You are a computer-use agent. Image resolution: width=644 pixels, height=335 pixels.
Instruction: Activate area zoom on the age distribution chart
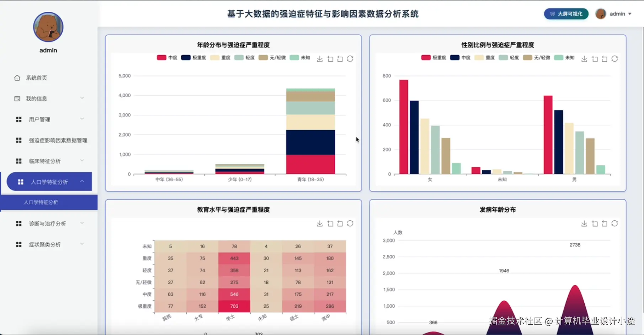click(330, 59)
